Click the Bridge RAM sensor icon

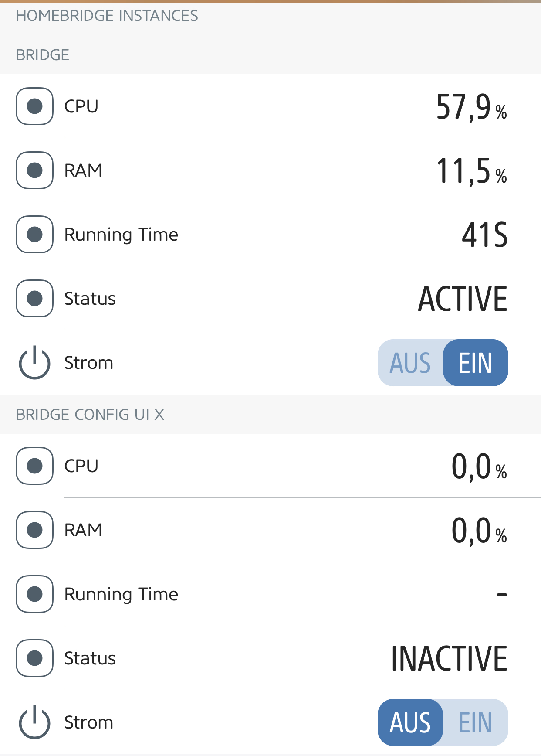tap(34, 170)
